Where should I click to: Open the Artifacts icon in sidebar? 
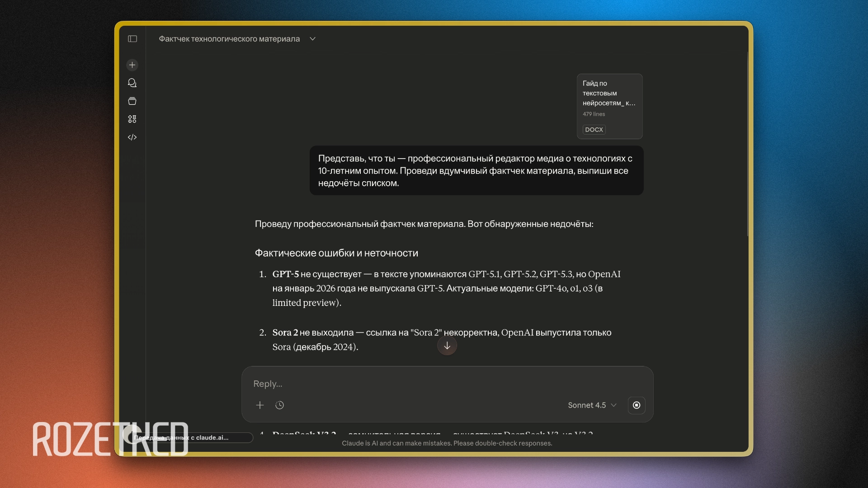click(x=132, y=119)
